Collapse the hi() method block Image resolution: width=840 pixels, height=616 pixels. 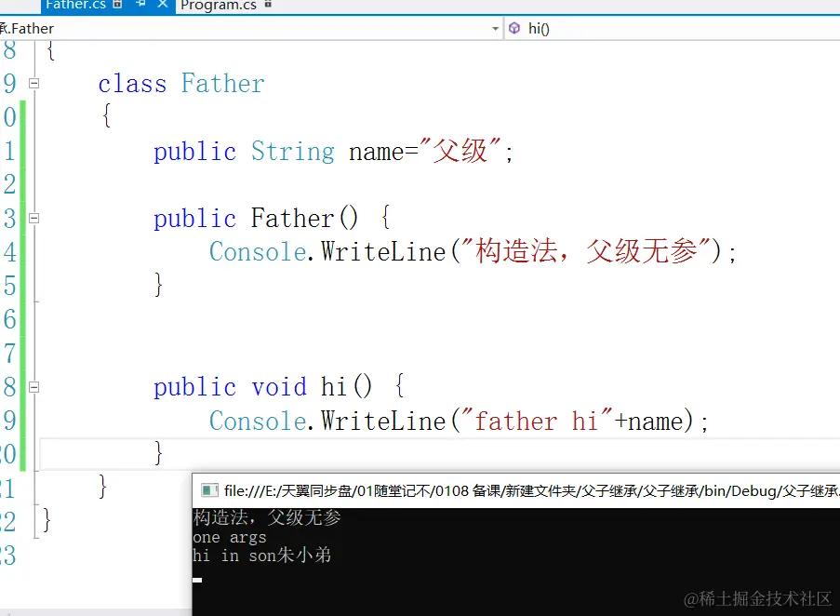pos(33,387)
